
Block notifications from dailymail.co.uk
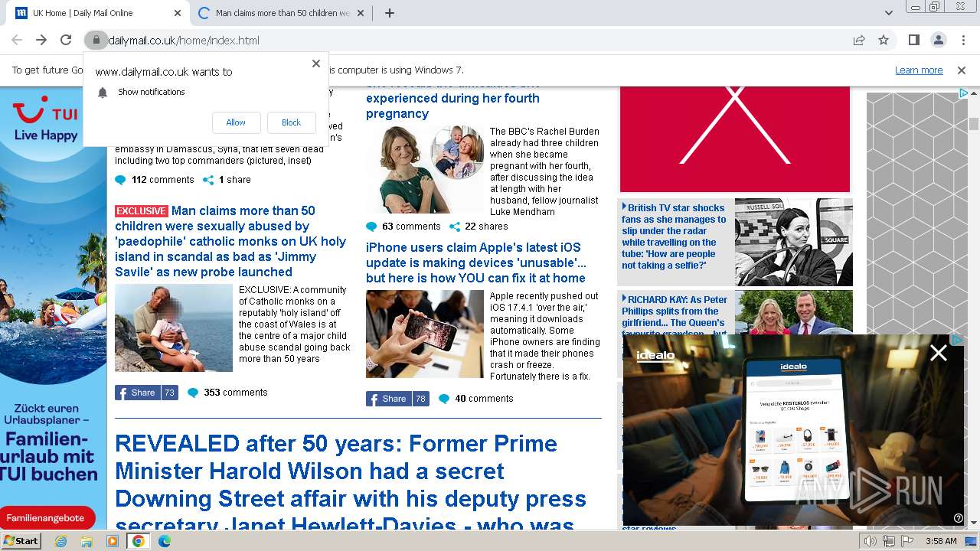pos(291,122)
